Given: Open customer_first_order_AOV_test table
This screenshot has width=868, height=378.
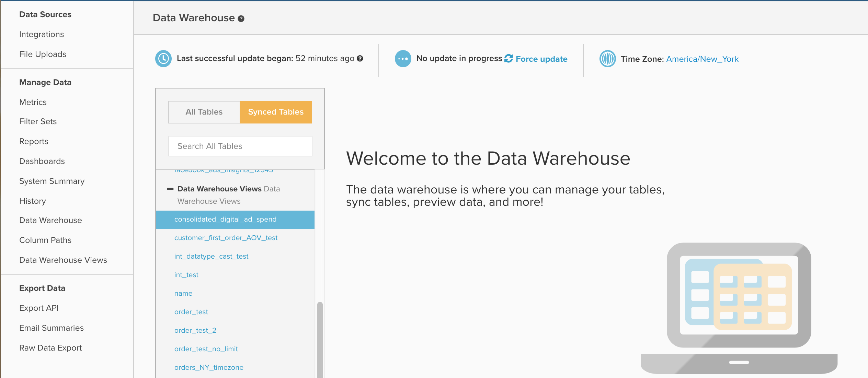Looking at the screenshot, I should click(226, 238).
